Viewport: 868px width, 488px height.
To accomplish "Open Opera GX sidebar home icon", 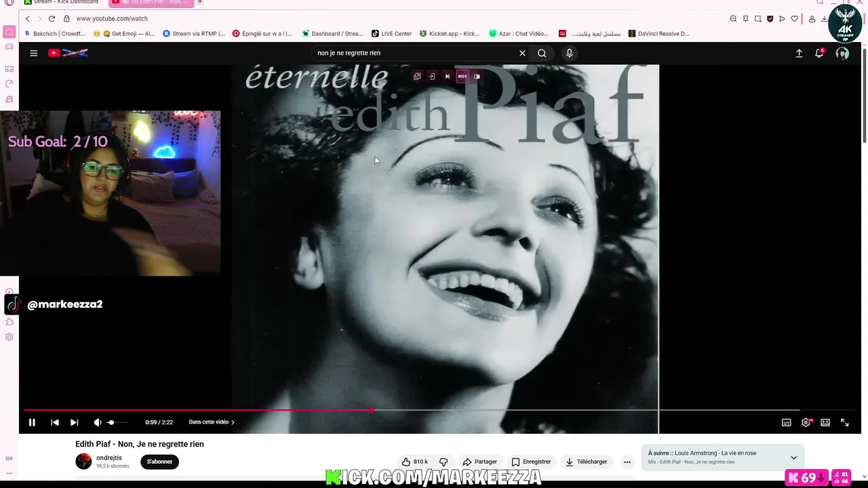I will pyautogui.click(x=9, y=32).
